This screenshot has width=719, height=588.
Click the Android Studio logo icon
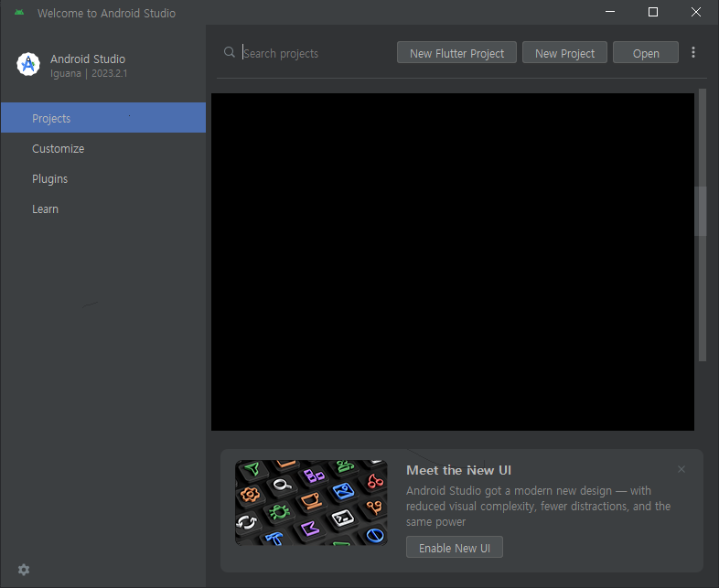point(28,64)
